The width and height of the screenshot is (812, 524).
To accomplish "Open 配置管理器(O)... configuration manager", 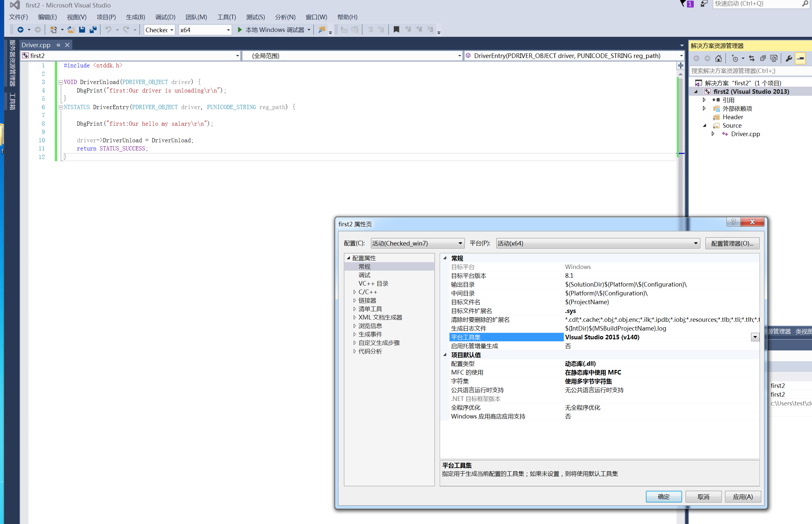I will [x=732, y=243].
